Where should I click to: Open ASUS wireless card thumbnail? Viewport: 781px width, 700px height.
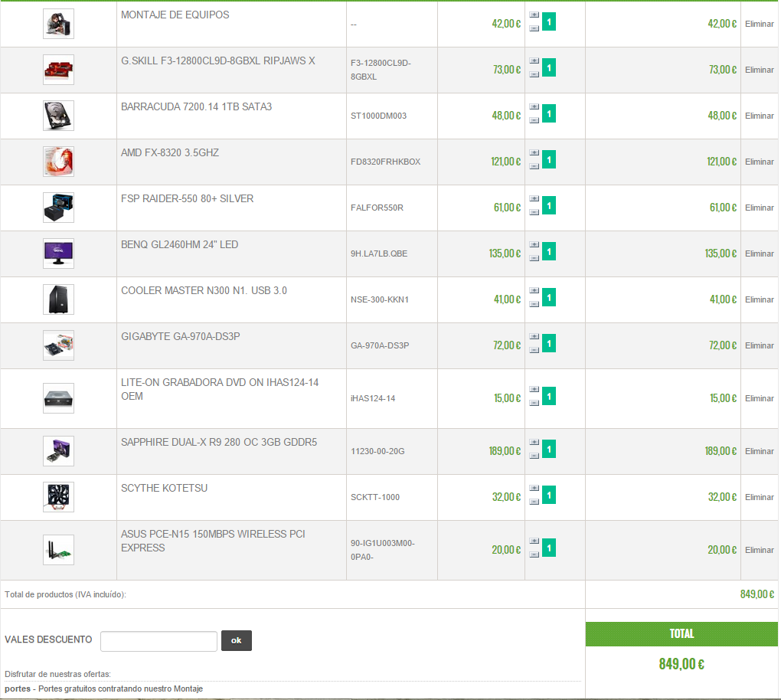[x=58, y=549]
